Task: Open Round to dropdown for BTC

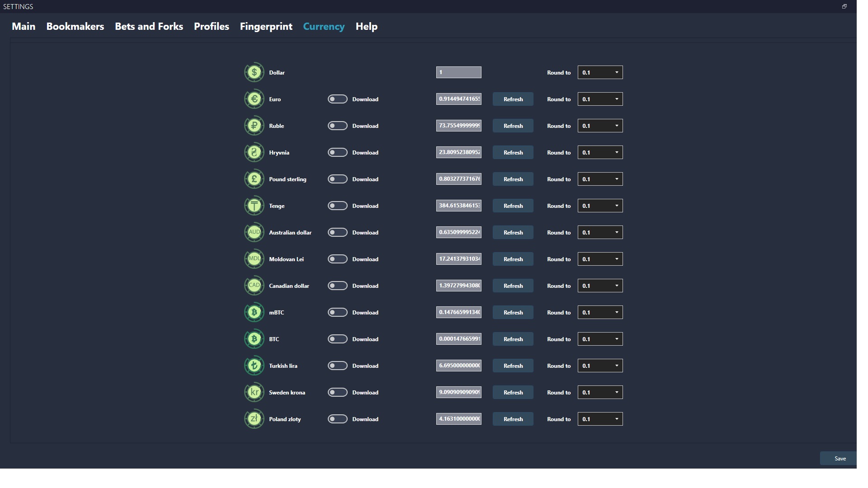Action: point(600,339)
